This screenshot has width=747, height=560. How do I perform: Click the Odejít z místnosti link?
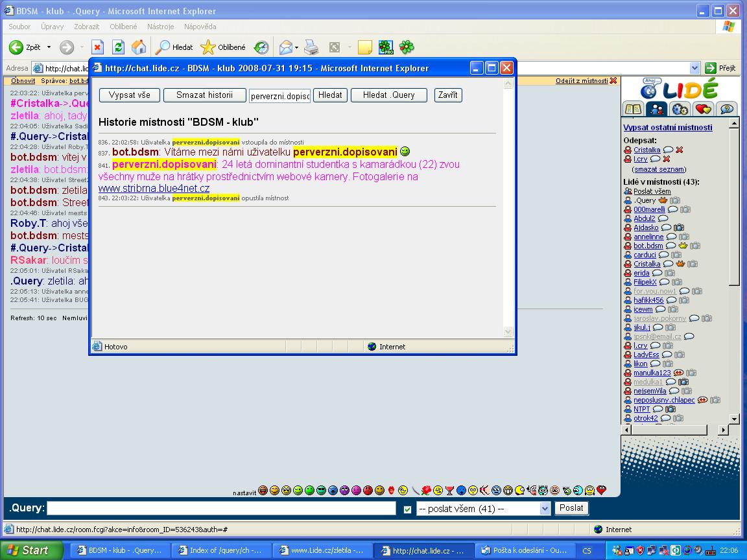coord(582,81)
